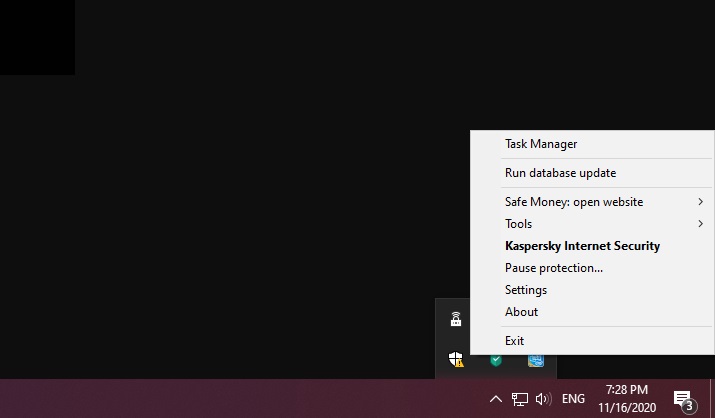Click the Show desktop sliver
Viewport: 716px width, 418px height.
tap(713, 399)
